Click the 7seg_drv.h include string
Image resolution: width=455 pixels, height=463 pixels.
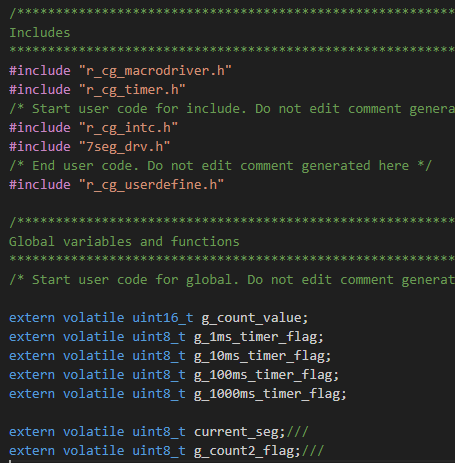click(125, 147)
